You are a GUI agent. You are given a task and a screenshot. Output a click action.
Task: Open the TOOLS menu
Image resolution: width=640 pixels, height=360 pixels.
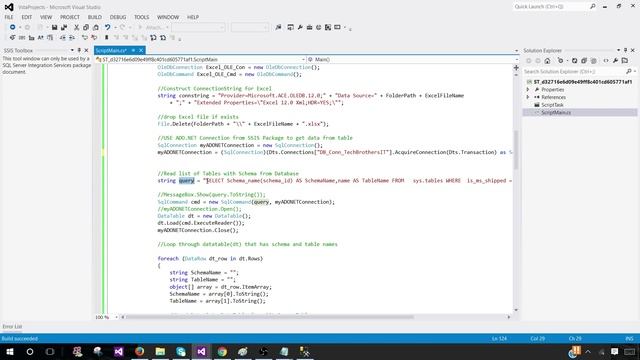click(142, 17)
